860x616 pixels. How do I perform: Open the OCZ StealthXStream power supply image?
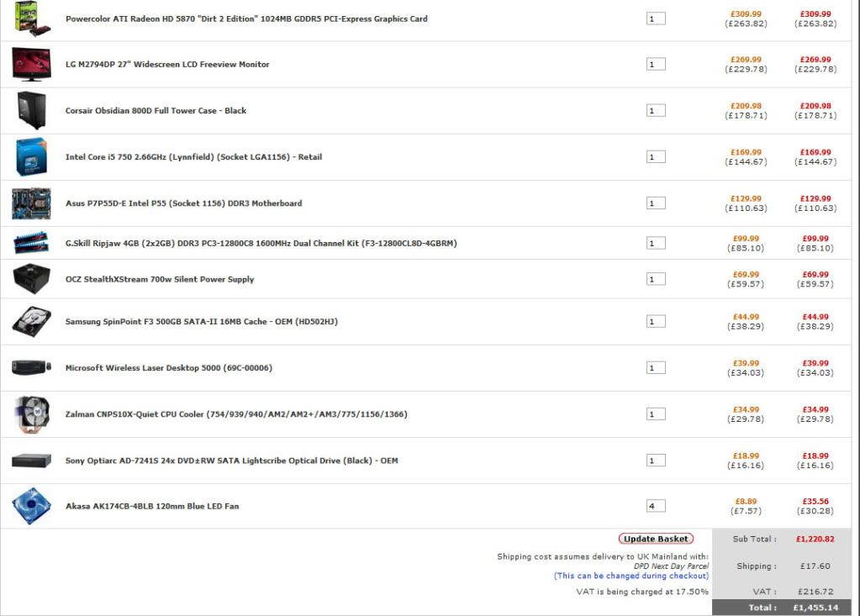pyautogui.click(x=31, y=279)
